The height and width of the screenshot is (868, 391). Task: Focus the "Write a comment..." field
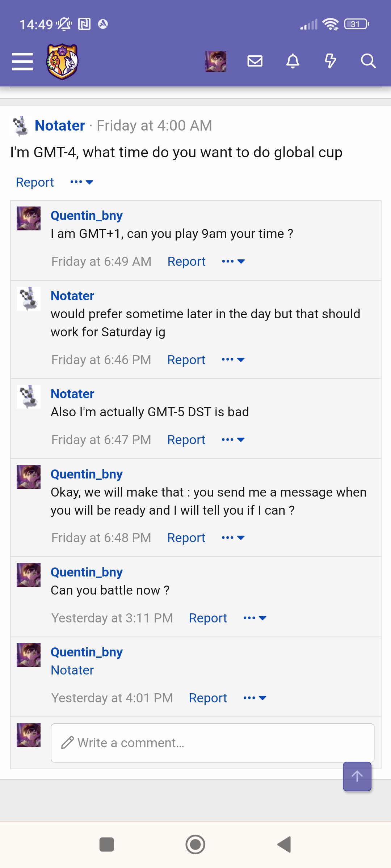point(213,743)
